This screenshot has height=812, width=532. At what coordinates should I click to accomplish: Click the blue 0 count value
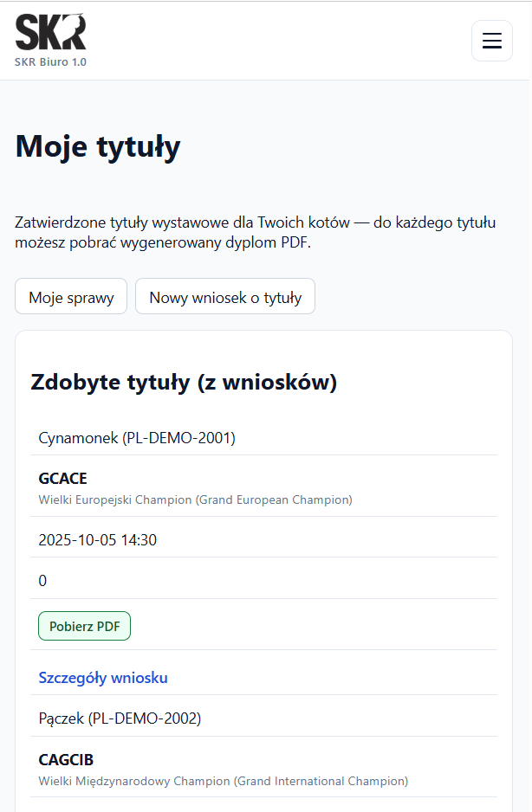(42, 581)
